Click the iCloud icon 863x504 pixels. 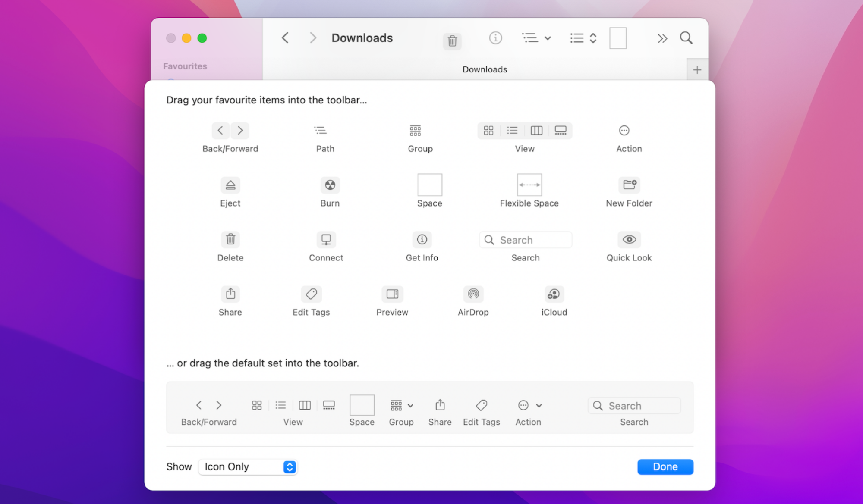point(554,294)
